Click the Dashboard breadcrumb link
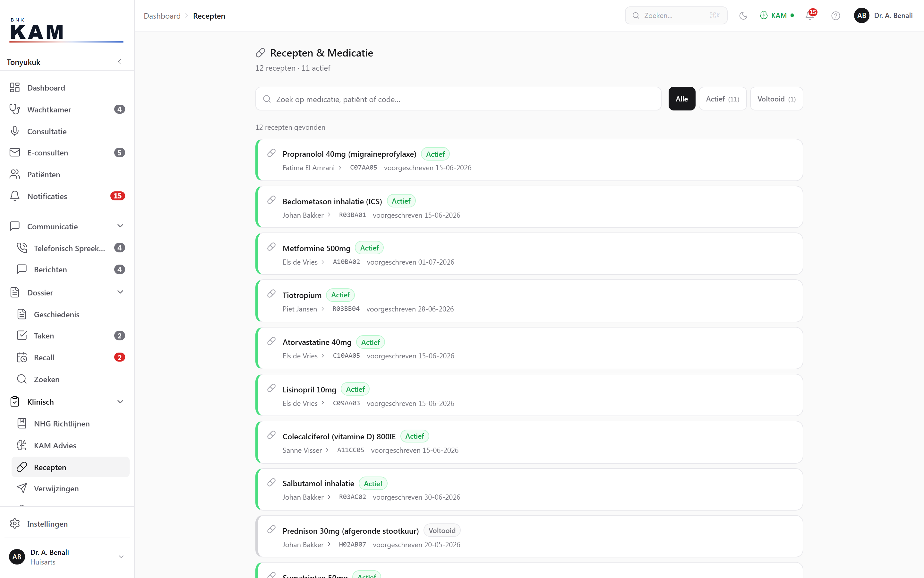 tap(162, 16)
